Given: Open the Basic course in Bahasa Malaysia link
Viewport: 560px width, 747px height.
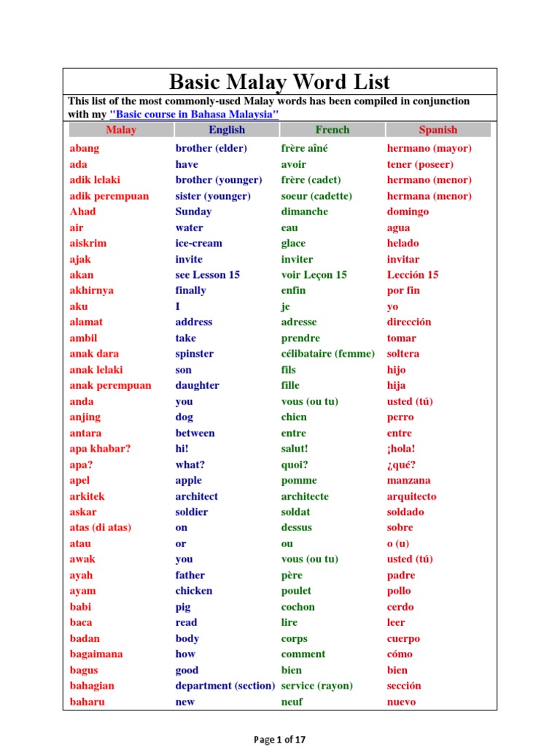Looking at the screenshot, I should tap(194, 115).
